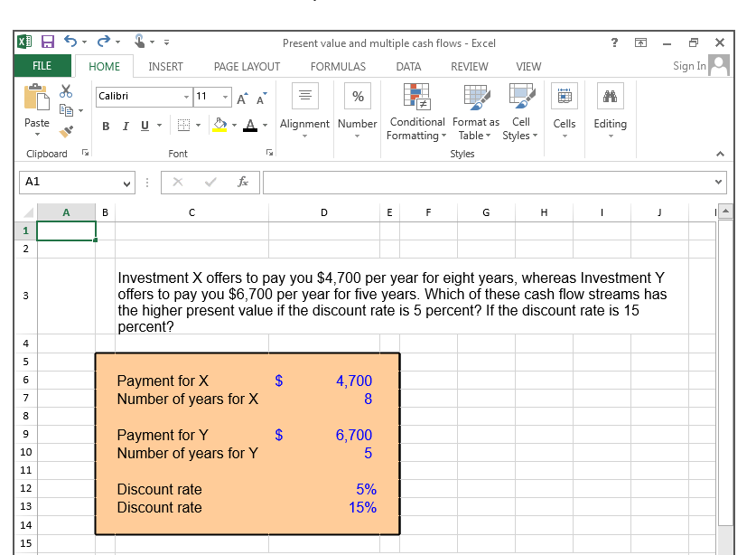Select column G header

point(486,212)
